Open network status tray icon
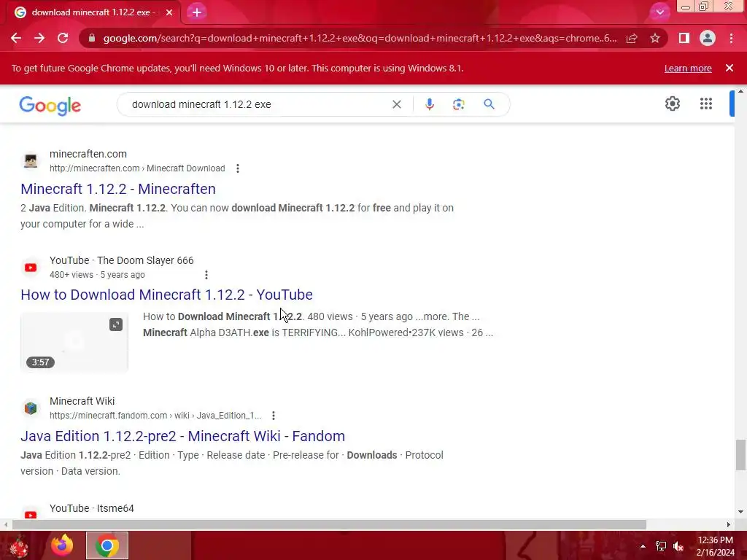The image size is (747, 560). [661, 546]
